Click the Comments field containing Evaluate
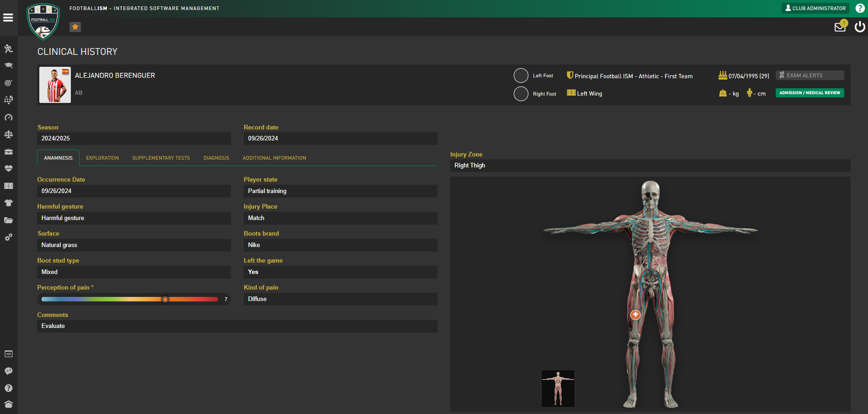The width and height of the screenshot is (868, 414). point(237,326)
